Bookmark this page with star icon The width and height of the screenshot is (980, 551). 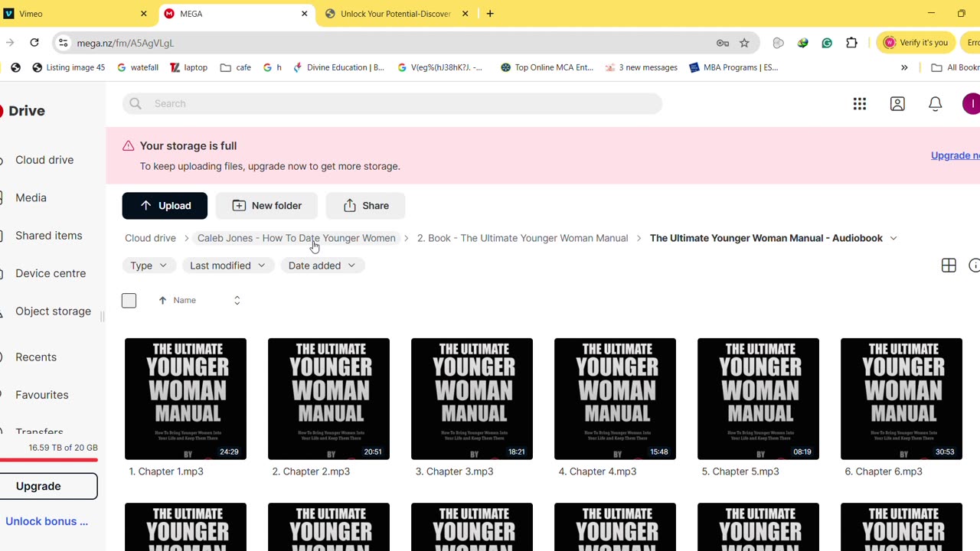click(744, 43)
